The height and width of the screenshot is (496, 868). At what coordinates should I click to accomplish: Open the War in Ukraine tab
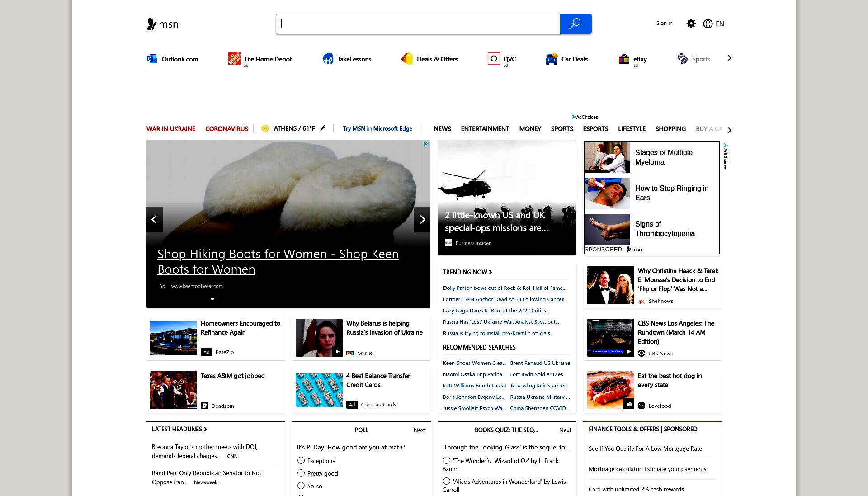pos(171,129)
